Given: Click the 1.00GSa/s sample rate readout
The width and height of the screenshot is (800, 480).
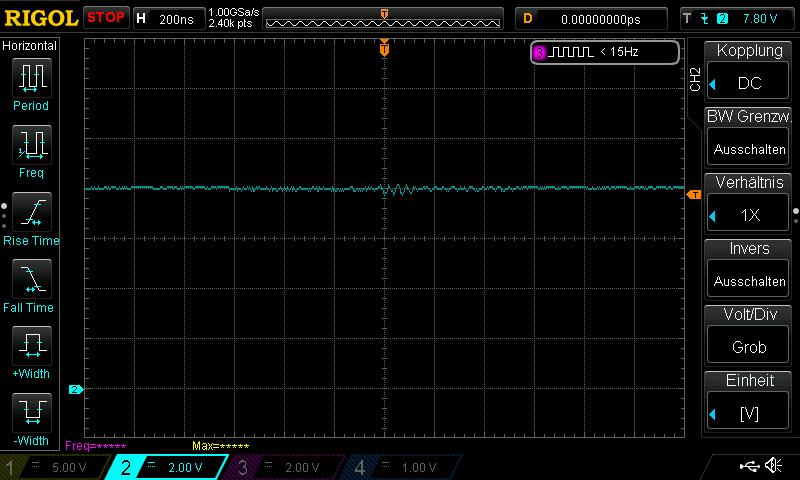Looking at the screenshot, I should [234, 12].
